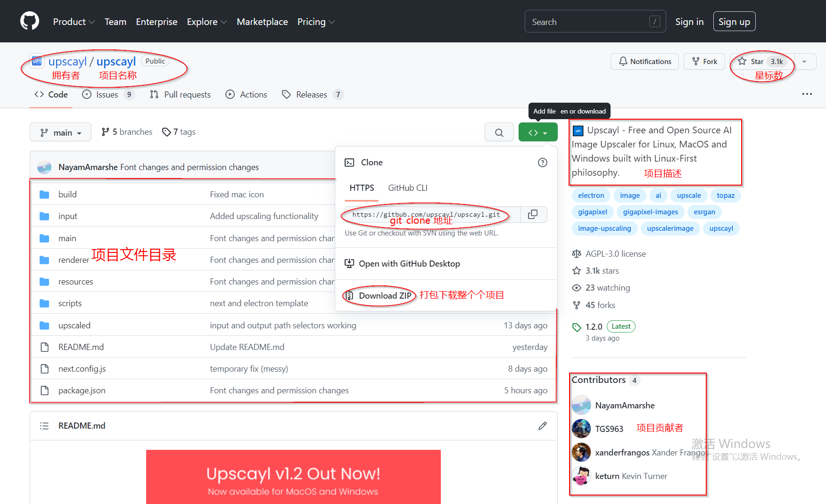826x504 pixels.
Task: Open the star lists dropdown arrow
Action: (804, 62)
